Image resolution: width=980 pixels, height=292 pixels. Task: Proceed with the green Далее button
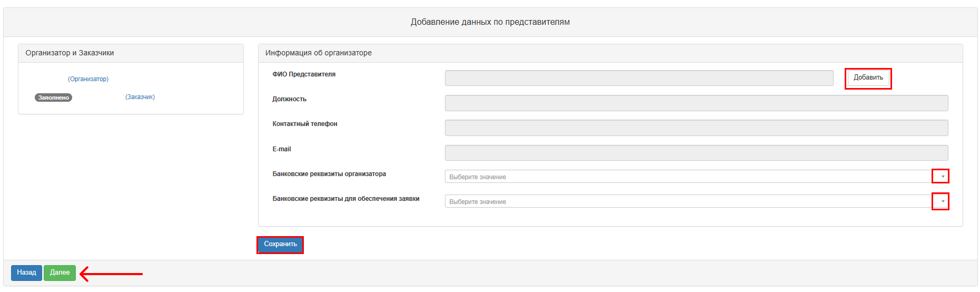tap(60, 273)
